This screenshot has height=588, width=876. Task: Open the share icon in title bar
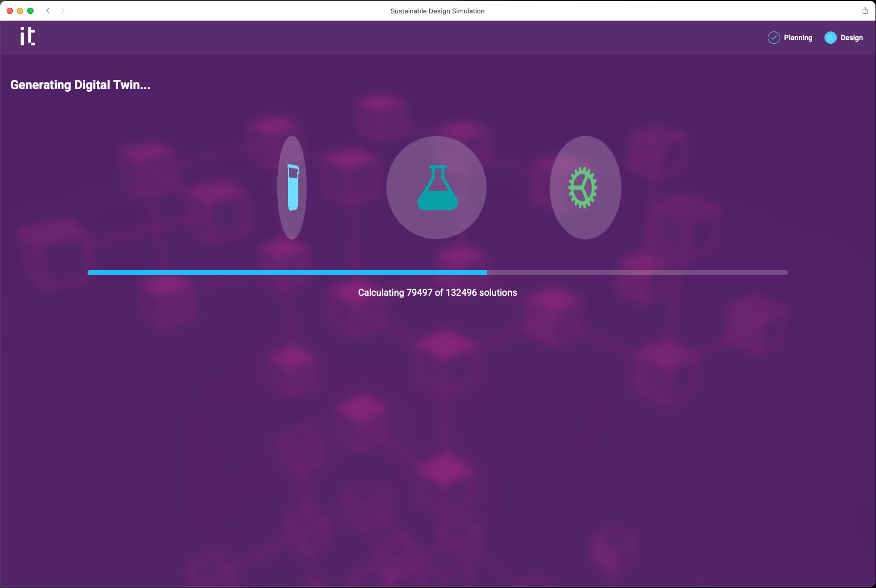(865, 11)
